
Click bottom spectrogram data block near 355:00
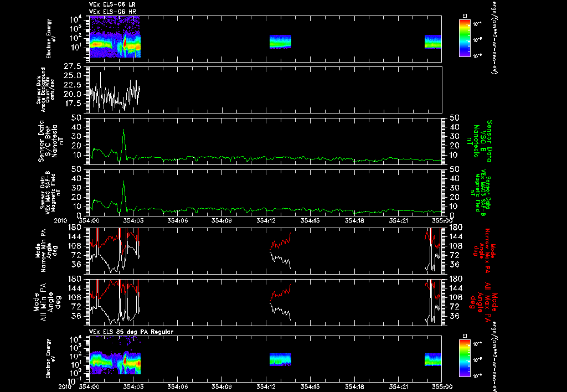point(433,359)
